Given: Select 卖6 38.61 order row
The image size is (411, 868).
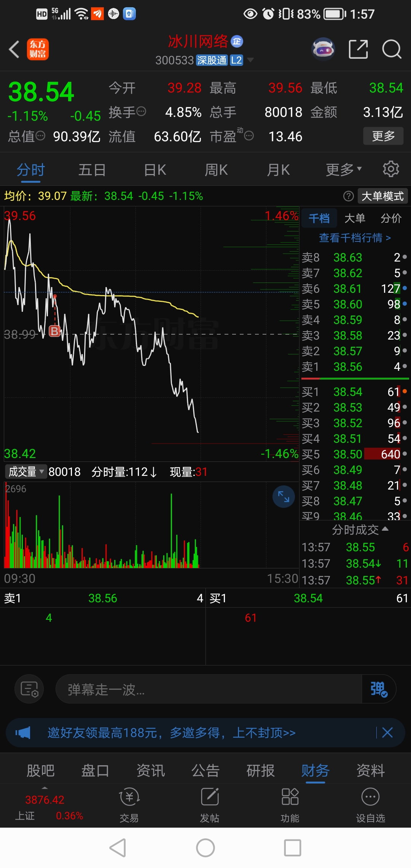Looking at the screenshot, I should [x=354, y=289].
